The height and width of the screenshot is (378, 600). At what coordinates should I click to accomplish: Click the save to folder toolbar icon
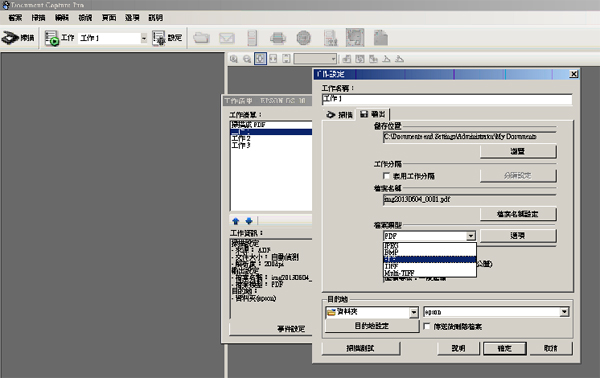click(x=201, y=38)
